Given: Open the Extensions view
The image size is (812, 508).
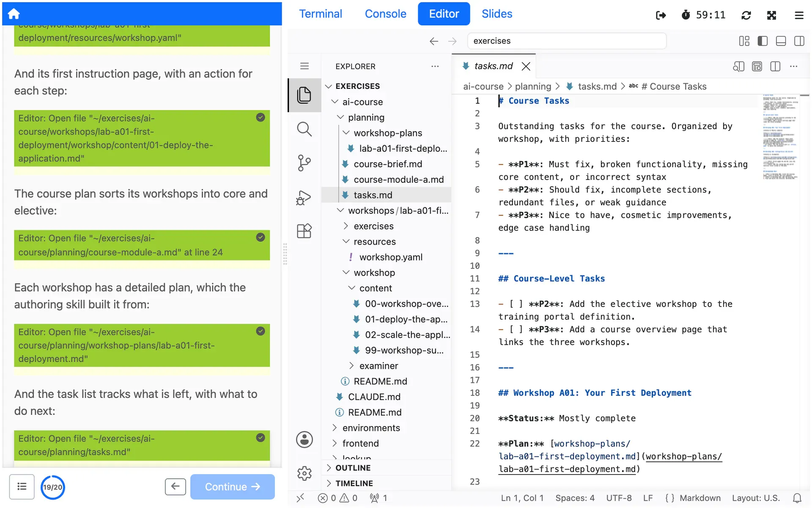Looking at the screenshot, I should [x=304, y=231].
